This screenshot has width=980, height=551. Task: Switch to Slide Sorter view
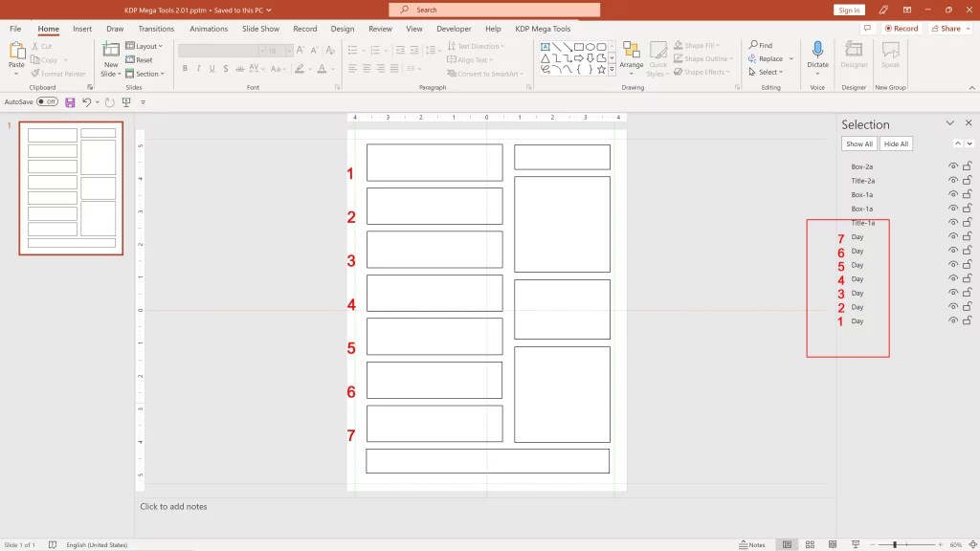click(x=810, y=544)
